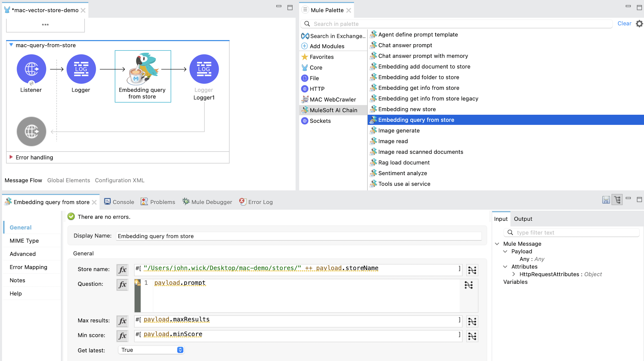
Task: Collapse the Mule Message tree node
Action: coord(497,244)
